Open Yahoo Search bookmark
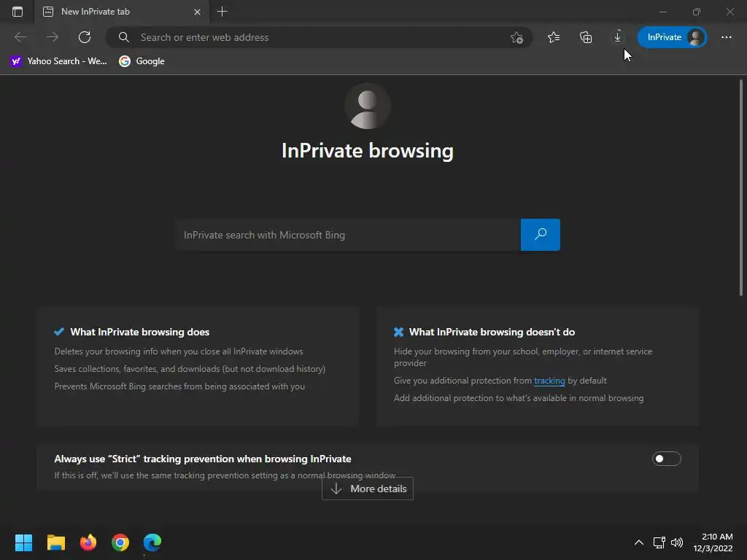This screenshot has width=747, height=560. click(58, 61)
